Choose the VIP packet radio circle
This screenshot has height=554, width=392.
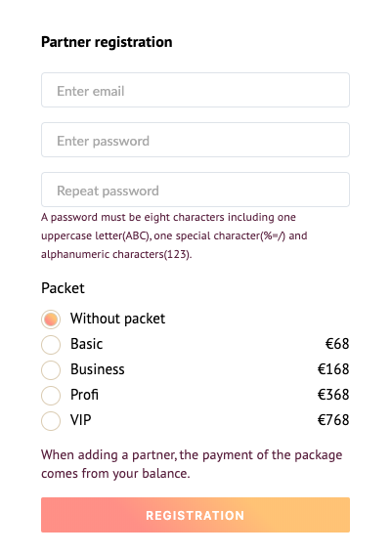(x=51, y=421)
